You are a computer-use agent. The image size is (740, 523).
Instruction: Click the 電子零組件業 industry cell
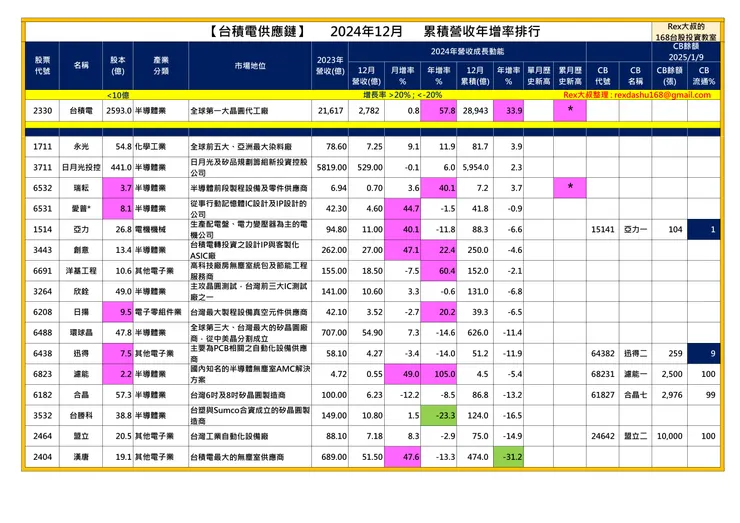point(161,312)
